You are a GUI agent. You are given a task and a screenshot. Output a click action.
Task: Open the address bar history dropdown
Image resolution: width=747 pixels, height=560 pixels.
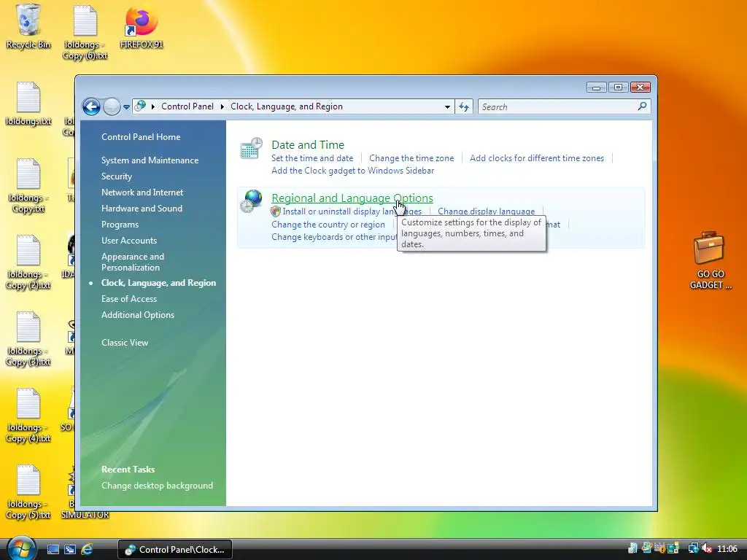(x=447, y=106)
